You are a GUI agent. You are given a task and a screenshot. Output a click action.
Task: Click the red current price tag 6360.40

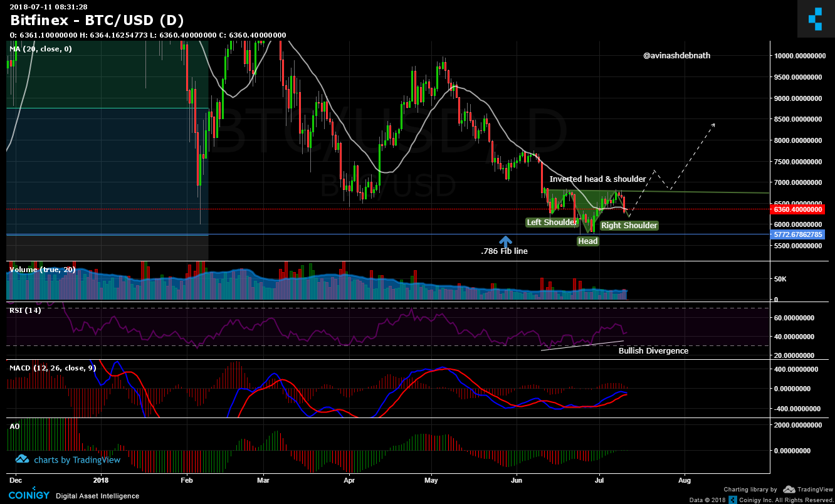pos(797,209)
